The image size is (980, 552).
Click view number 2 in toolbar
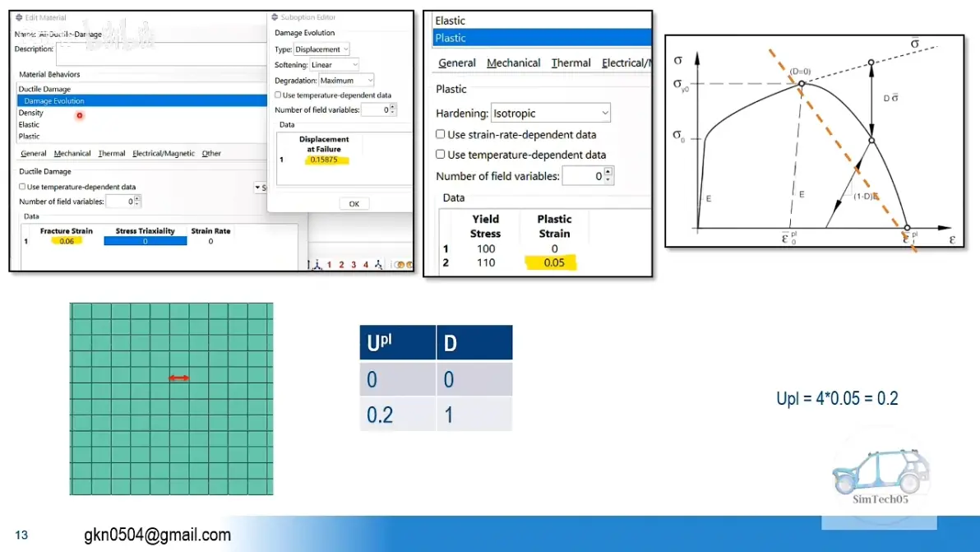coord(341,265)
